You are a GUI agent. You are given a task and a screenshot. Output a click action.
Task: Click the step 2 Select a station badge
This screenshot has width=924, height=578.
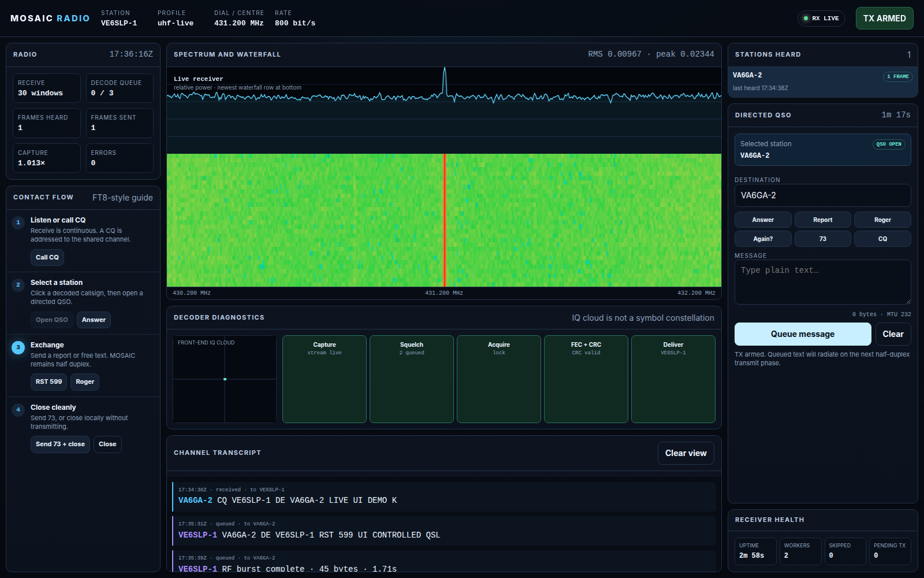tap(18, 284)
